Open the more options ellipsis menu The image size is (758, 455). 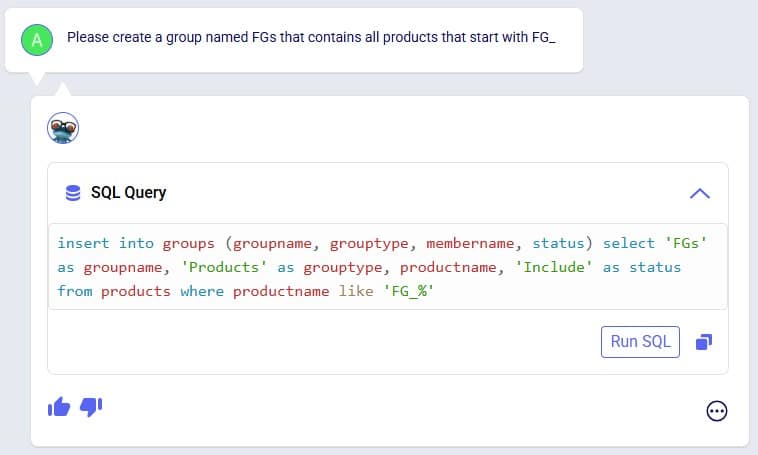point(716,411)
